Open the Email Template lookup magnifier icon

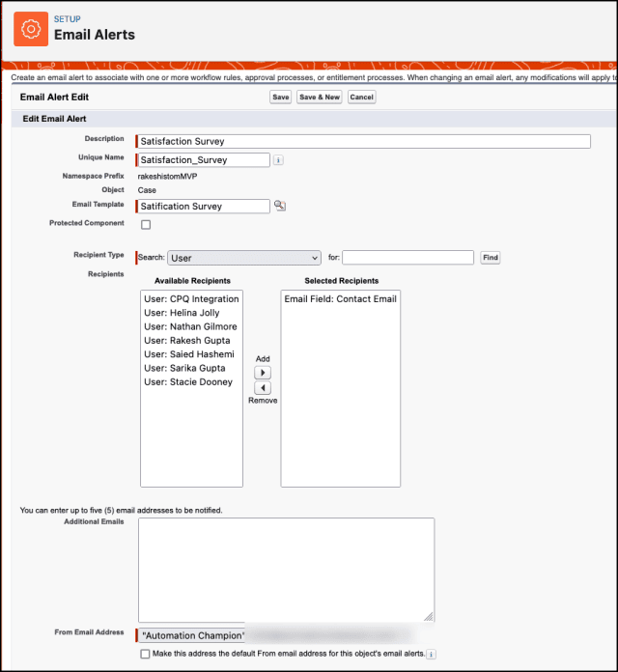tap(280, 206)
